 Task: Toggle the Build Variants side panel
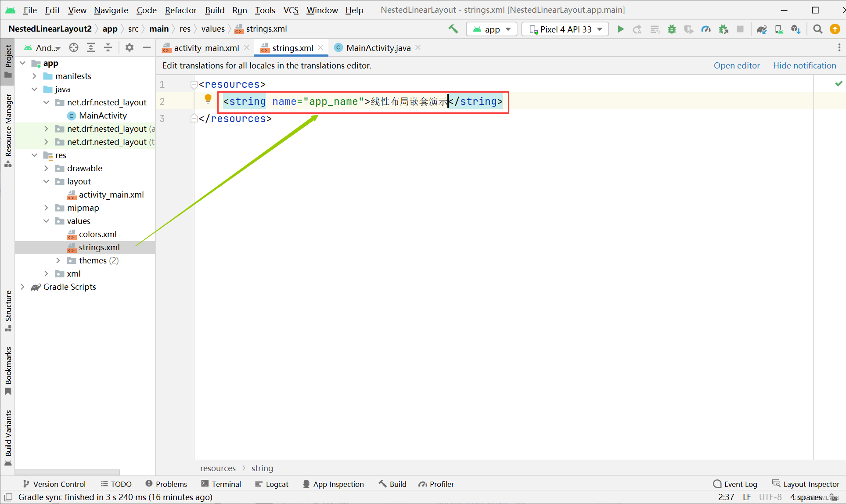coord(8,438)
